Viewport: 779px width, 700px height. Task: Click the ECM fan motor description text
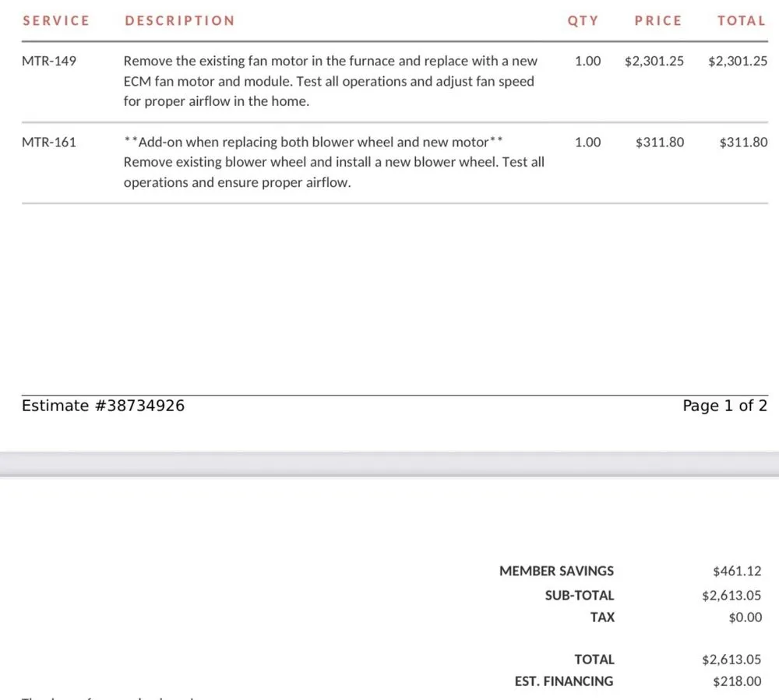[x=330, y=81]
